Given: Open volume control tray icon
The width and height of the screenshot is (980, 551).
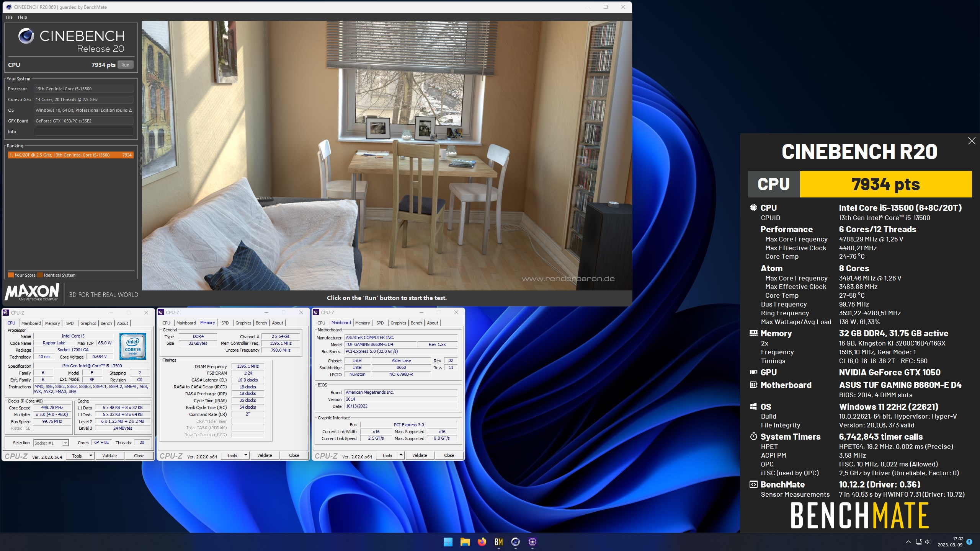Looking at the screenshot, I should 928,542.
